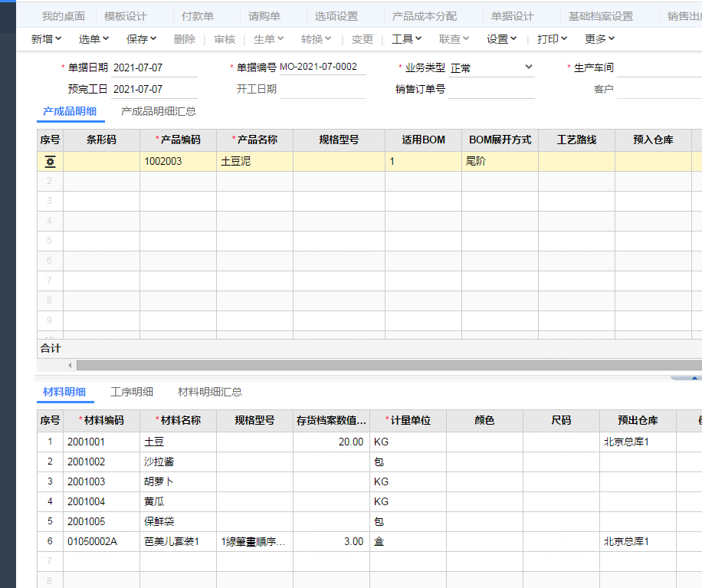Open the 基础档案设置 tab
Image resolution: width=702 pixels, height=588 pixels.
click(600, 16)
